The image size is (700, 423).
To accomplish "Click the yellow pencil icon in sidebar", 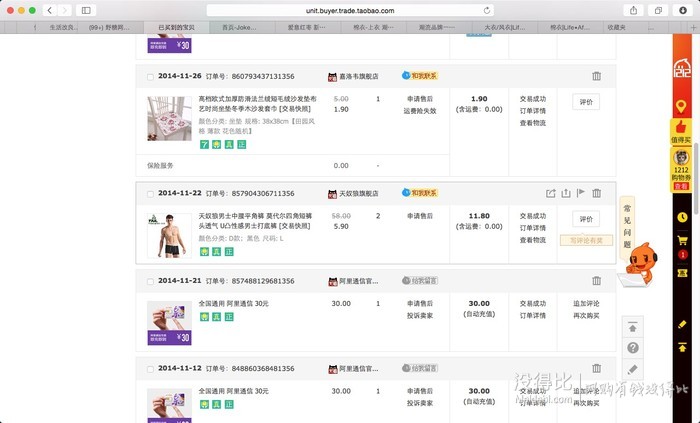I will 682,324.
